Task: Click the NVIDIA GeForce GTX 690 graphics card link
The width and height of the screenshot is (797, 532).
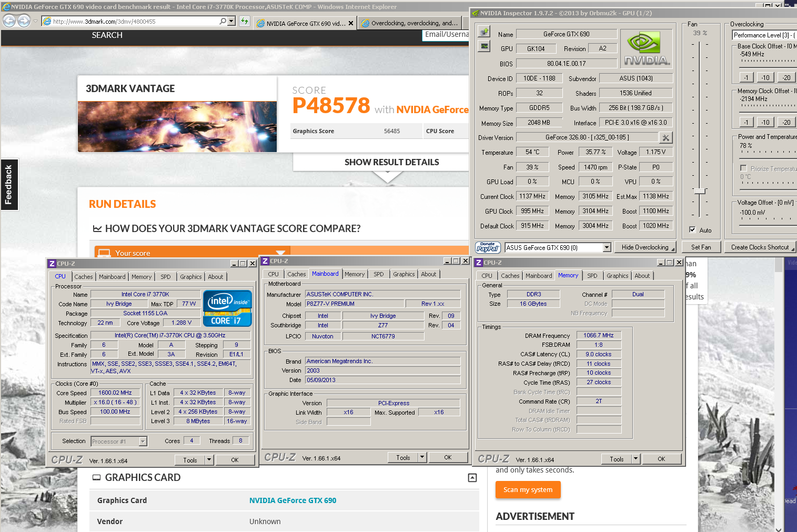Action: coord(292,500)
